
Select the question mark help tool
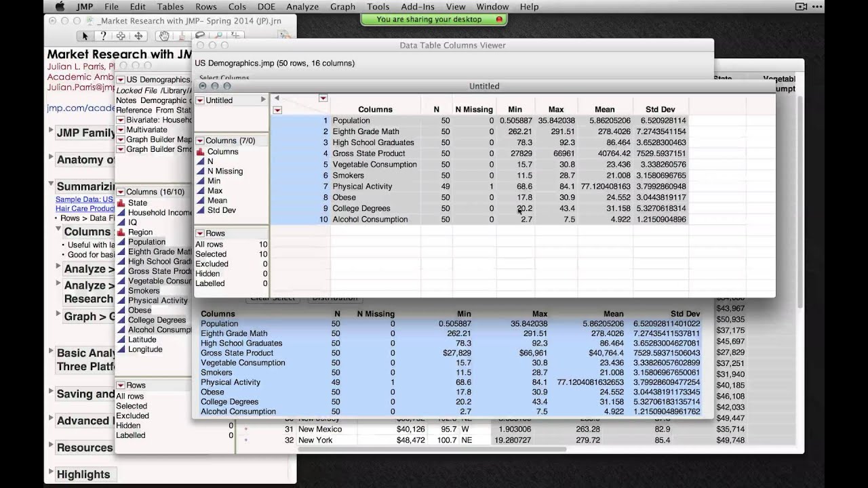tap(103, 36)
